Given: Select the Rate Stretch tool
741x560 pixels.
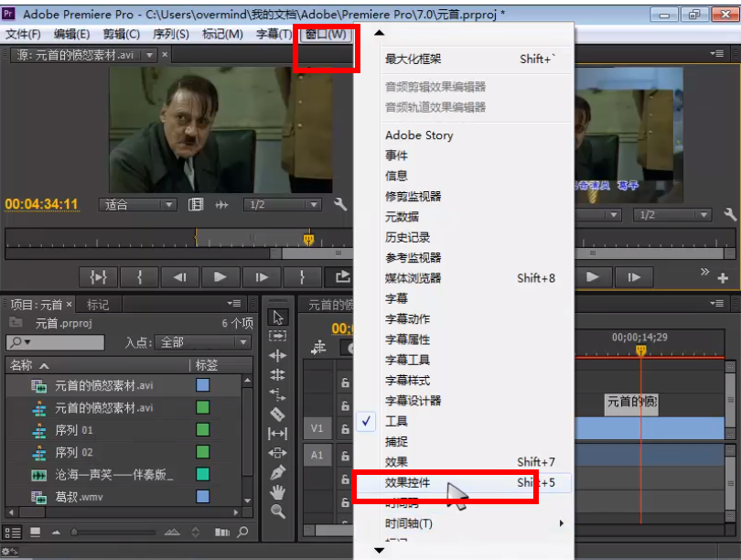Looking at the screenshot, I should click(x=278, y=394).
